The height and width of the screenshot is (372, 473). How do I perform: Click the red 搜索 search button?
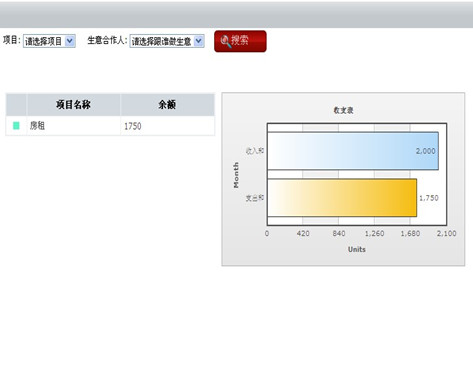coord(240,41)
